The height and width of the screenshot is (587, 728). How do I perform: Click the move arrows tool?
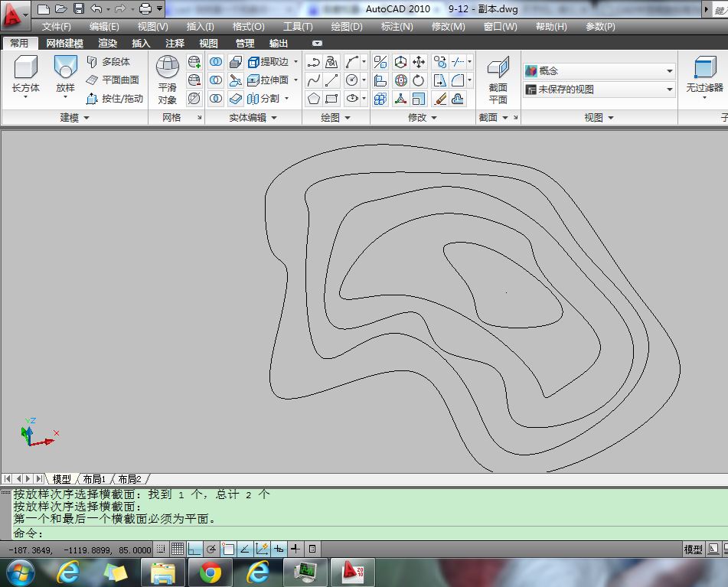click(x=419, y=62)
